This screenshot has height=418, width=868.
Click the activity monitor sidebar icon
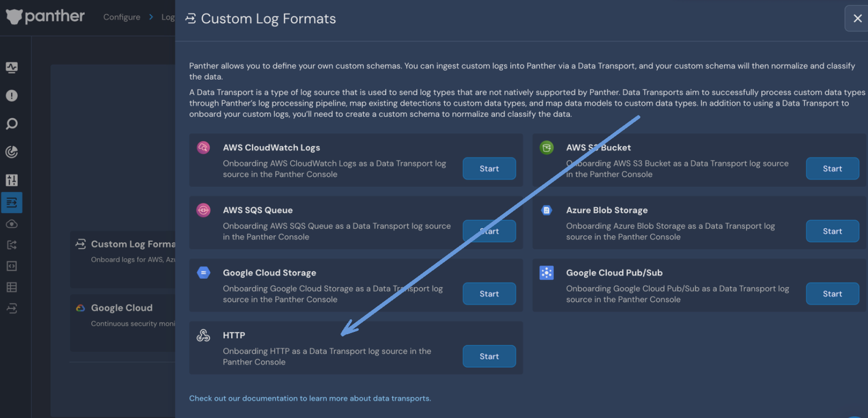(11, 67)
